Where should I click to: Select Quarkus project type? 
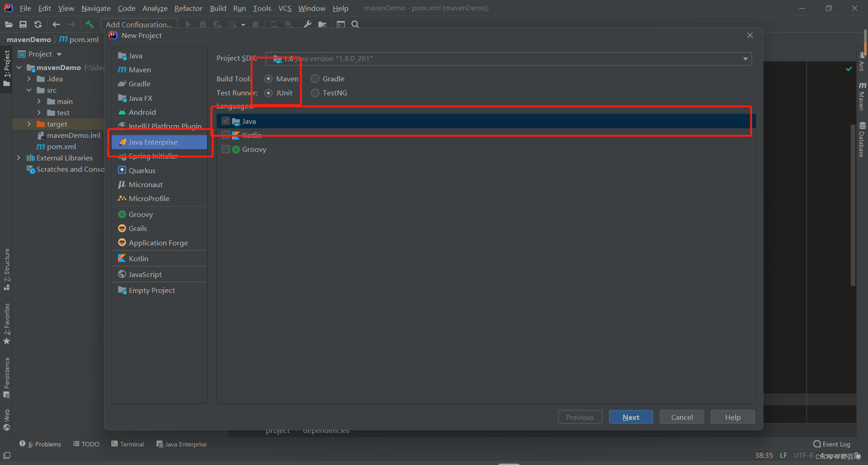pyautogui.click(x=159, y=170)
